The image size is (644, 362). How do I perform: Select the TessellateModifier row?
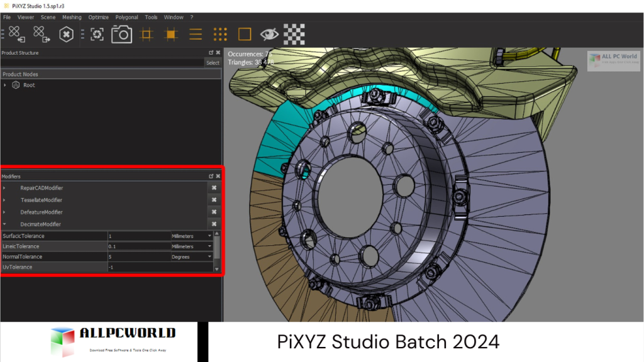105,200
